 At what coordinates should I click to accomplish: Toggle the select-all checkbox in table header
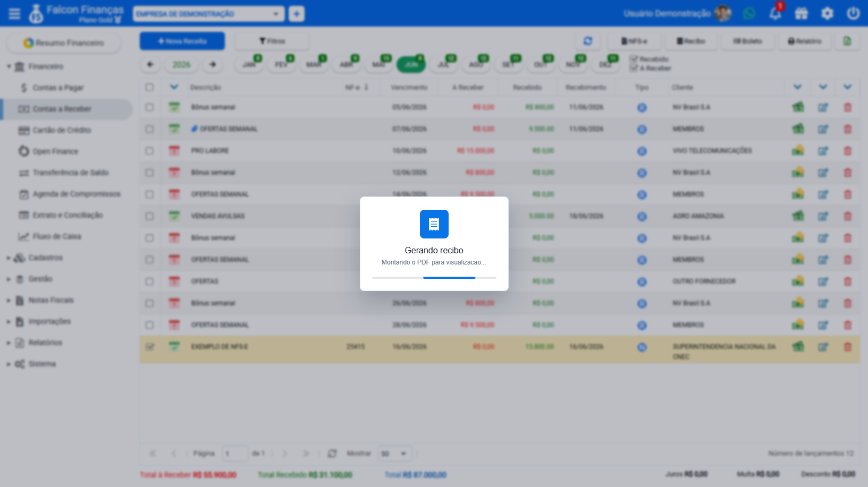tap(149, 87)
